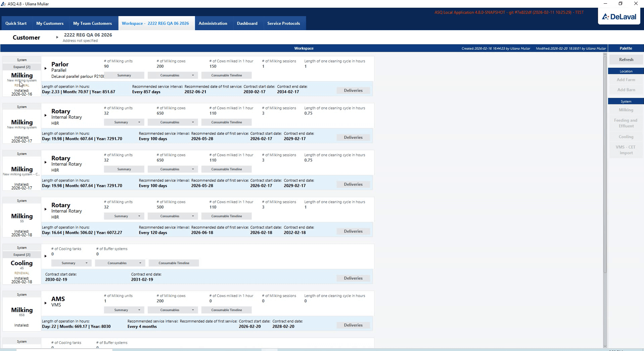Click the ASQ app icon in title bar
Screen dimensions: 644x351
[3, 4]
